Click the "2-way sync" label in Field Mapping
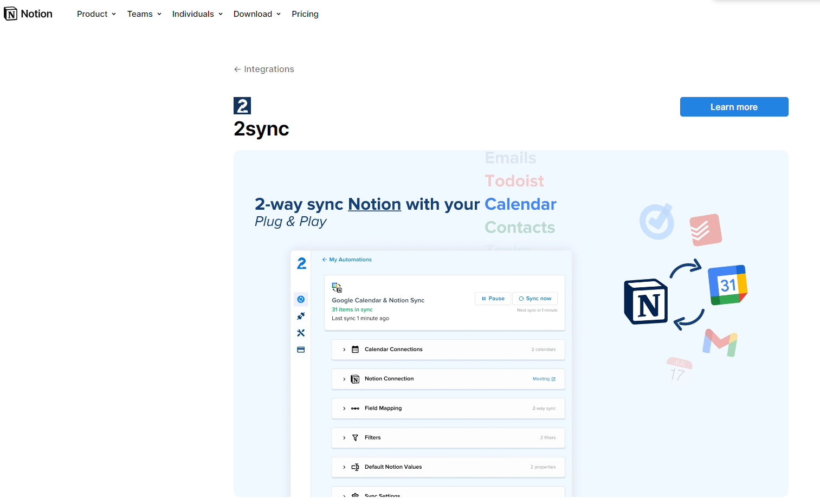 click(544, 408)
